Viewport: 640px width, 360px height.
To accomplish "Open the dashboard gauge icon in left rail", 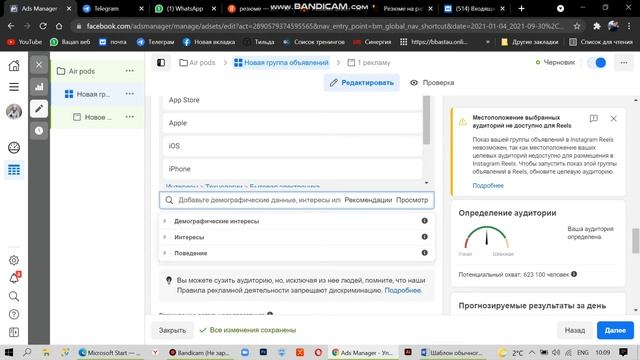I will [x=14, y=147].
